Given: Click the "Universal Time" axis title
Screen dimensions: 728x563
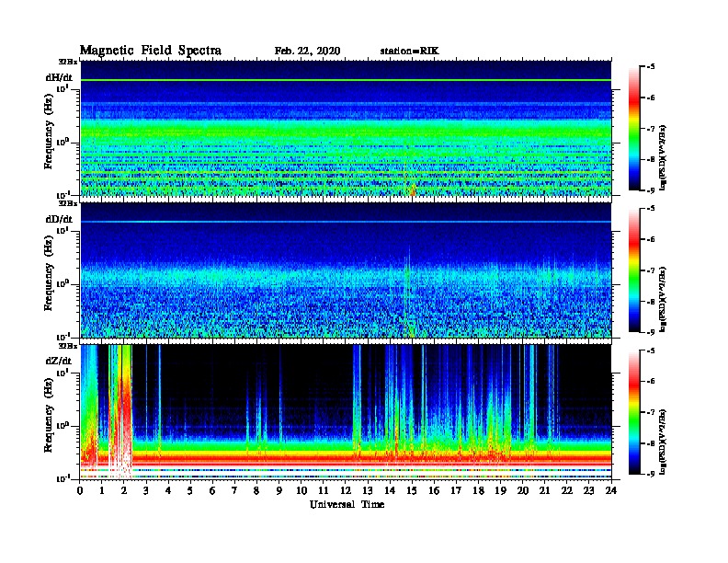Looking at the screenshot, I should (x=347, y=504).
